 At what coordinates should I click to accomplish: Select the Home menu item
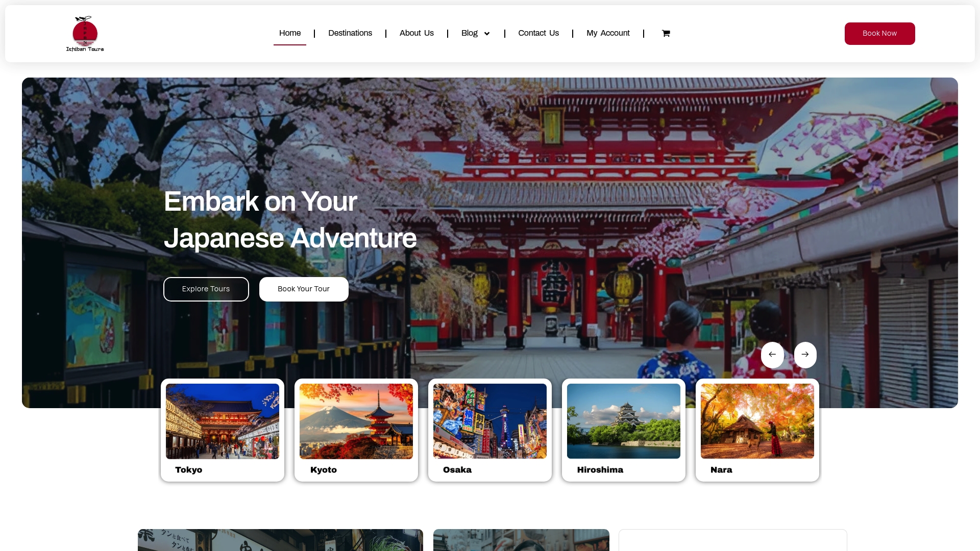point(290,33)
